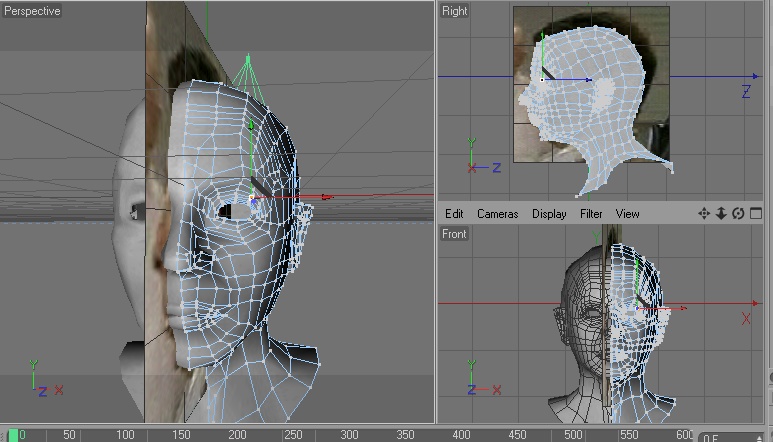This screenshot has height=442, width=773.
Task: Click frame 200 on the timeline ruler
Action: pyautogui.click(x=237, y=435)
